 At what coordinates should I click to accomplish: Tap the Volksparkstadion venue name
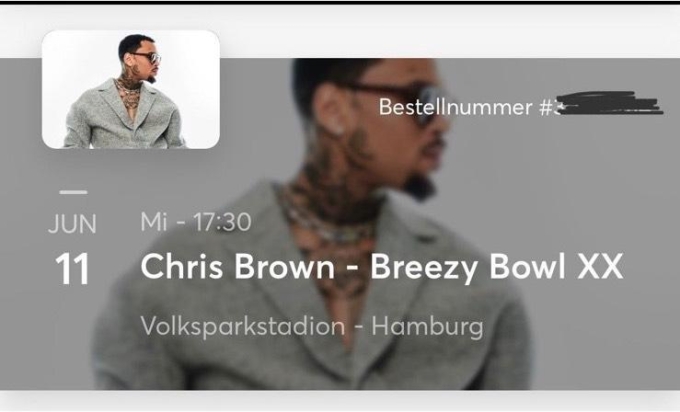tap(243, 326)
